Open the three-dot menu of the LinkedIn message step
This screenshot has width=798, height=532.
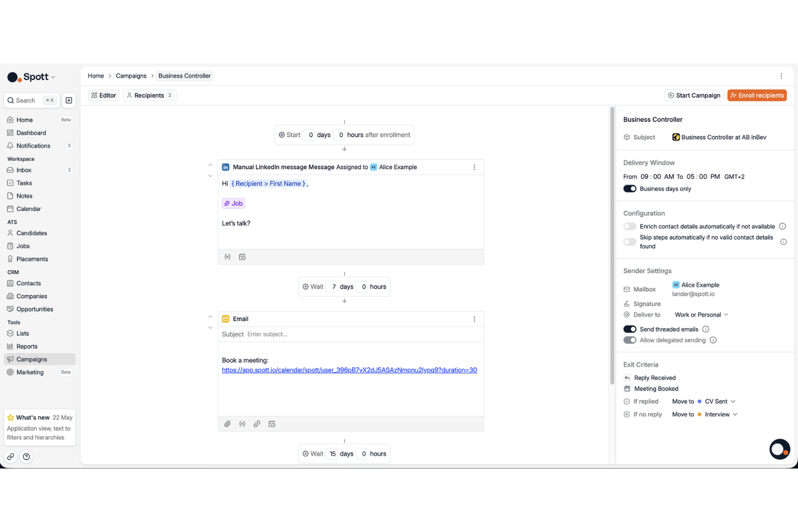click(x=474, y=167)
